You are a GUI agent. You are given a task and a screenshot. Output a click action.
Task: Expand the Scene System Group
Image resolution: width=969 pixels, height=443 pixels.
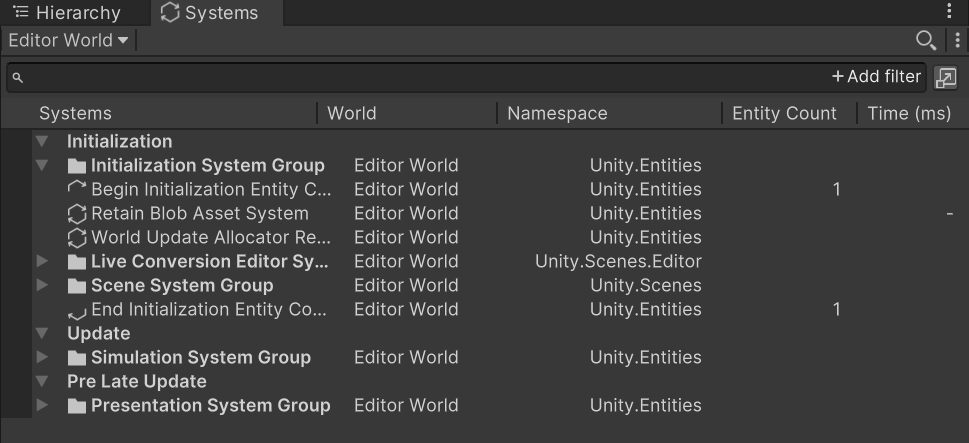42,285
